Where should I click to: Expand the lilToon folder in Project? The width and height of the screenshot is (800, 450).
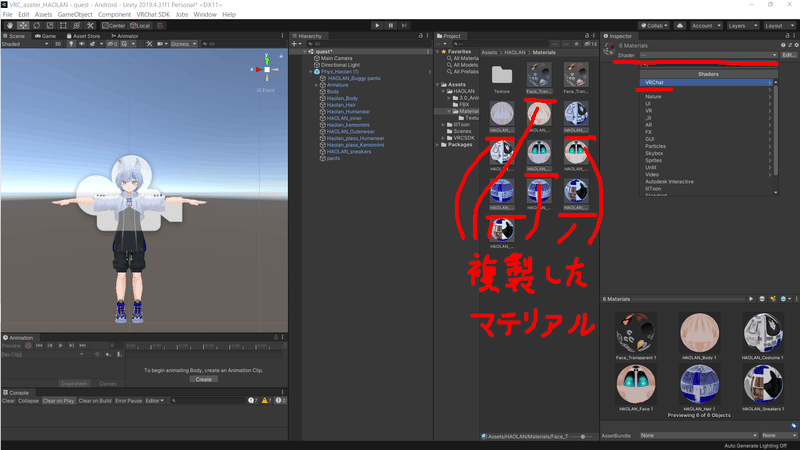[x=443, y=124]
